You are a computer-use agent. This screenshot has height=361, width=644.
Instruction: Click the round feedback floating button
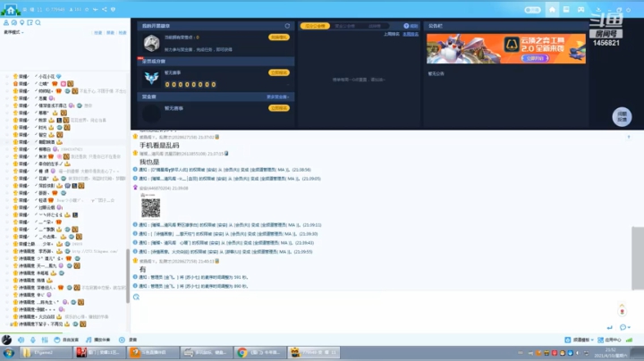click(622, 116)
